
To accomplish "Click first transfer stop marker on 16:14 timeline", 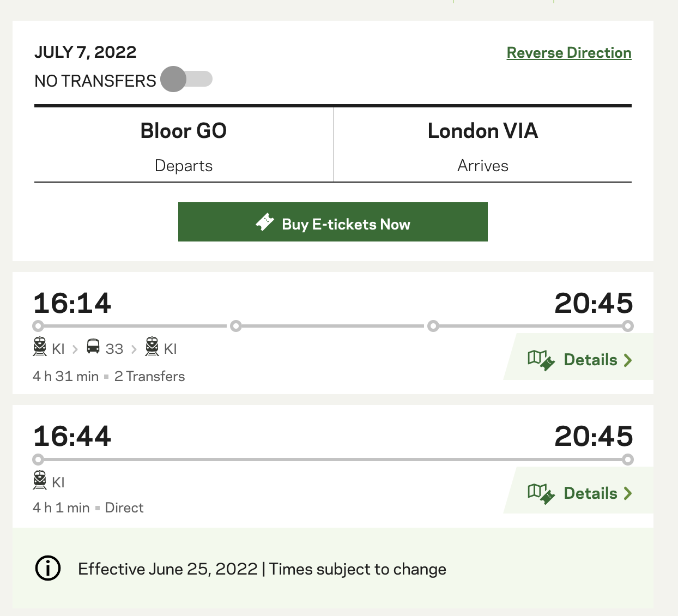I will point(236,326).
